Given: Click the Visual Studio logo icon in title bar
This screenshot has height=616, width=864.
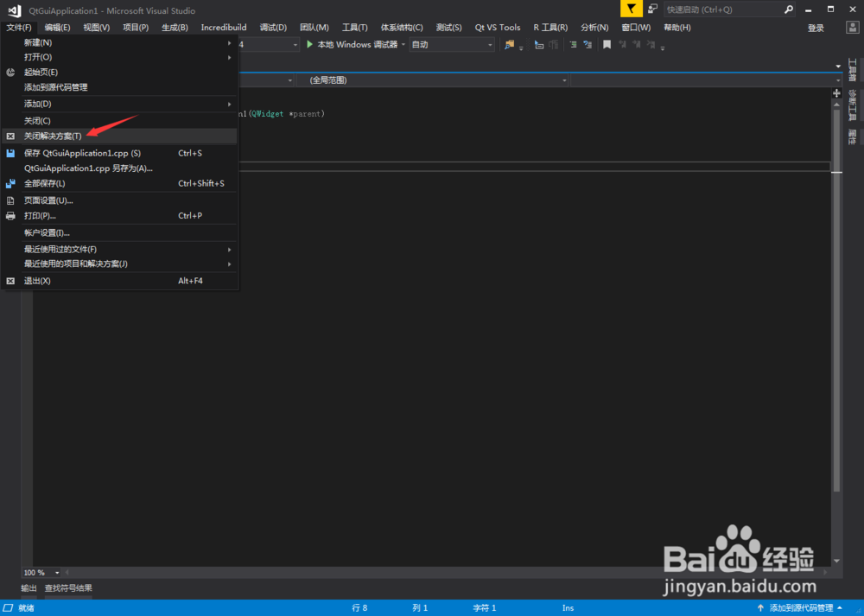Looking at the screenshot, I should pyautogui.click(x=15, y=10).
